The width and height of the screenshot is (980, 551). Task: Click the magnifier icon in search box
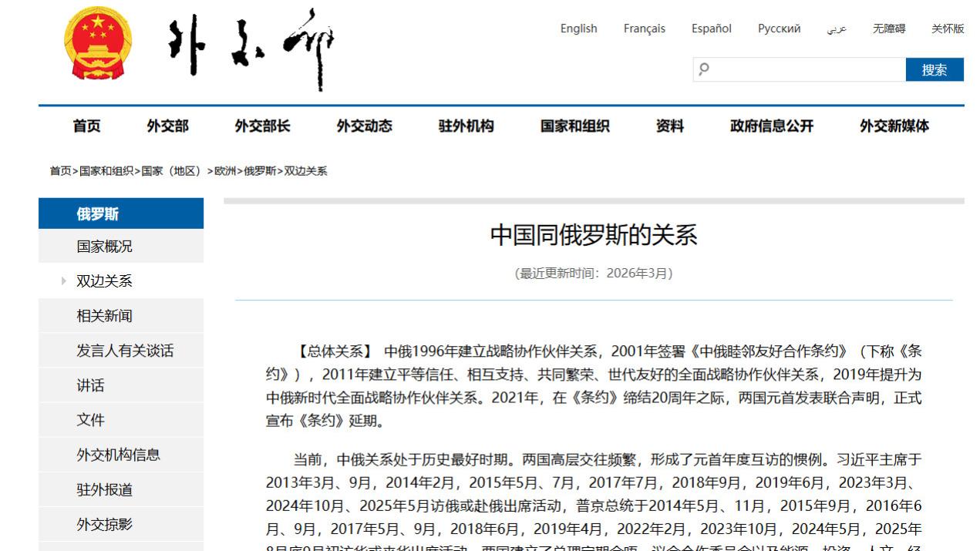[x=703, y=69]
